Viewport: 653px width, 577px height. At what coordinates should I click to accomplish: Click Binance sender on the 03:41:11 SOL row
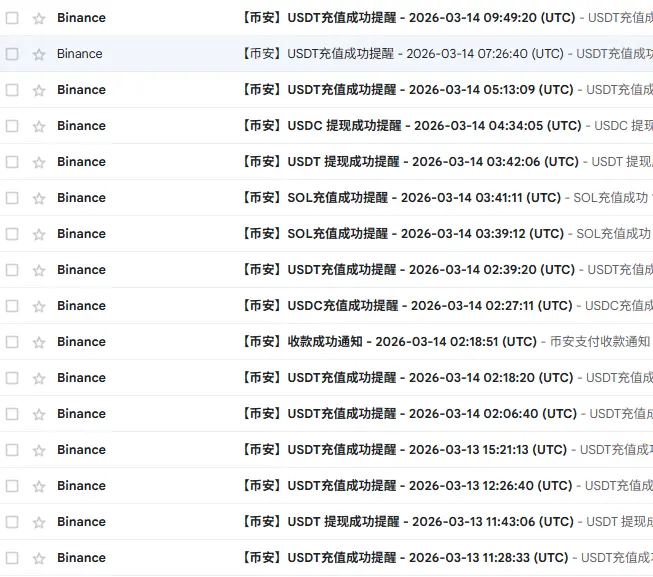click(81, 198)
